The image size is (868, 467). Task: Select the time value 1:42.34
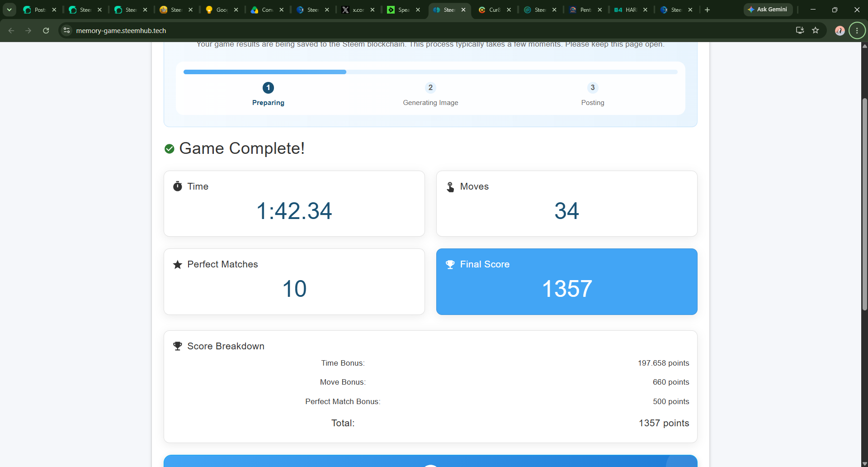click(x=294, y=211)
